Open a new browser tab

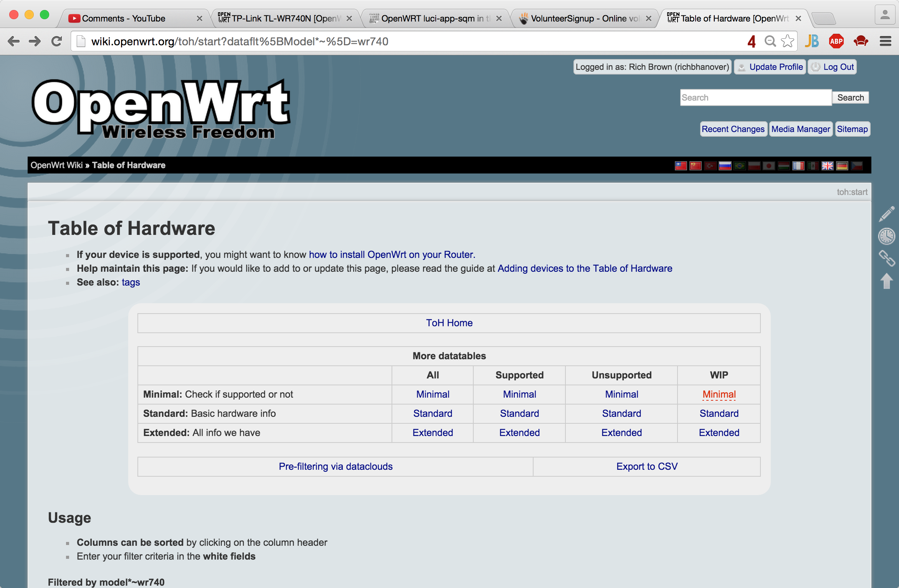tap(824, 18)
